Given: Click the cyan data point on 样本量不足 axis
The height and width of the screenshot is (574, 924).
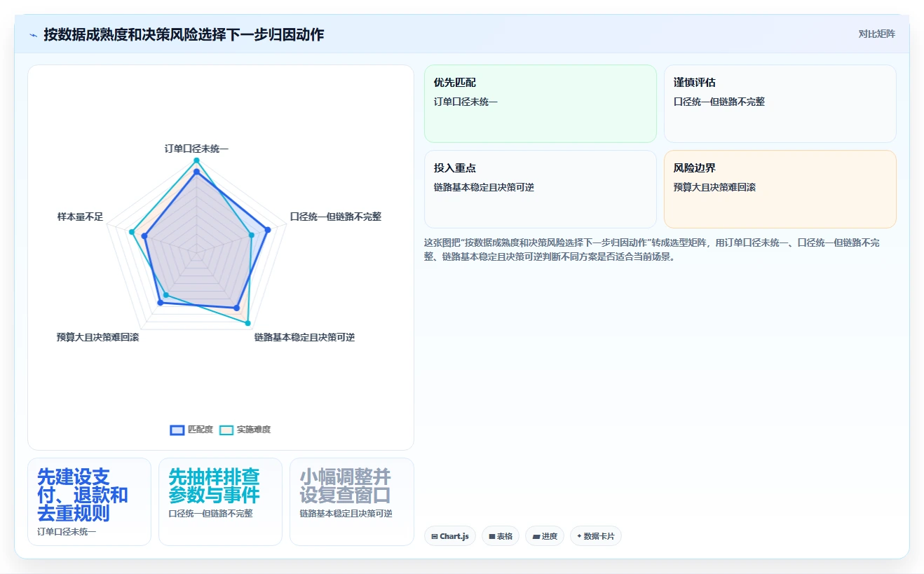Looking at the screenshot, I should [x=131, y=231].
